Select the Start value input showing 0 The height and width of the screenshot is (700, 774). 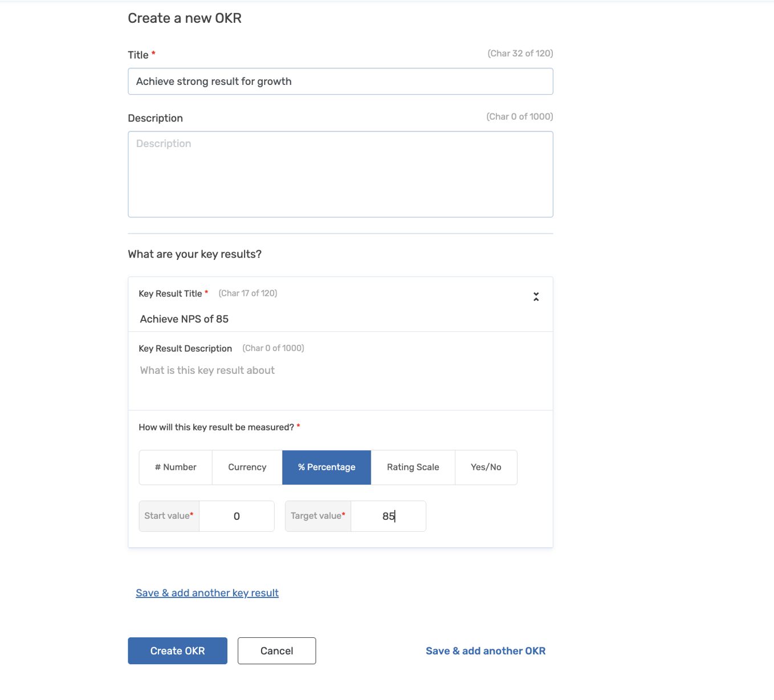tap(236, 516)
